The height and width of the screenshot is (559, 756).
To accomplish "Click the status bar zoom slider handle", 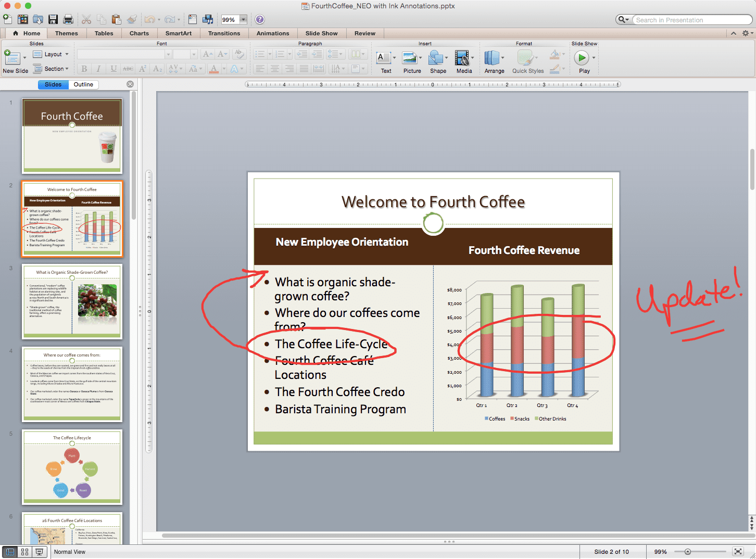I will click(x=688, y=552).
